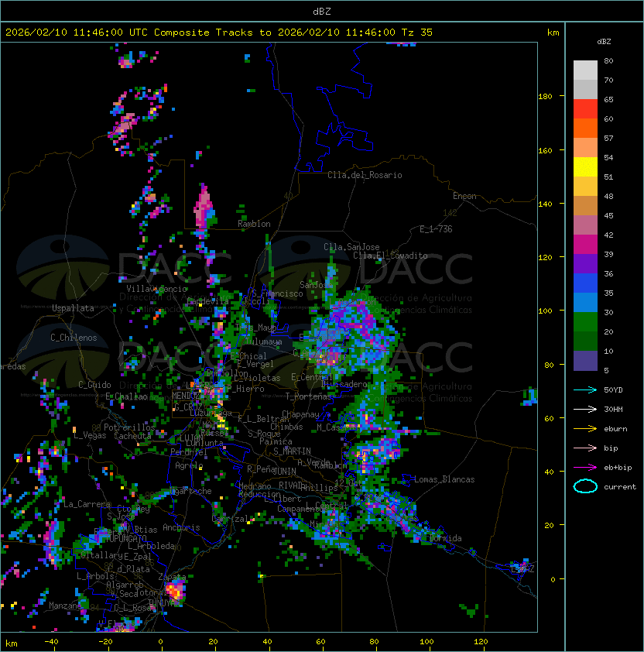Image resolution: width=644 pixels, height=652 pixels.
Task: Click the 'Perdriel' map label
Action: [x=188, y=452]
